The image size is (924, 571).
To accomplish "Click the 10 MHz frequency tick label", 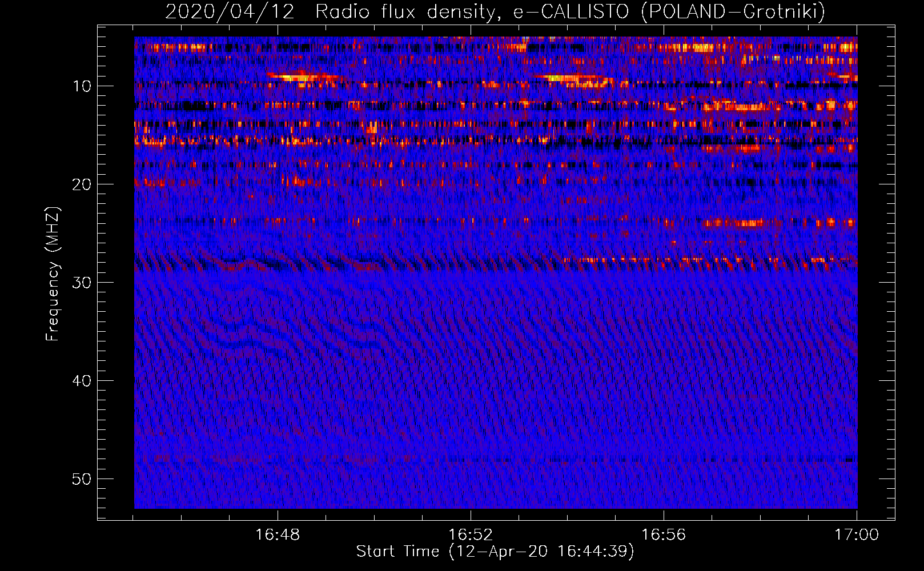I will pos(82,86).
